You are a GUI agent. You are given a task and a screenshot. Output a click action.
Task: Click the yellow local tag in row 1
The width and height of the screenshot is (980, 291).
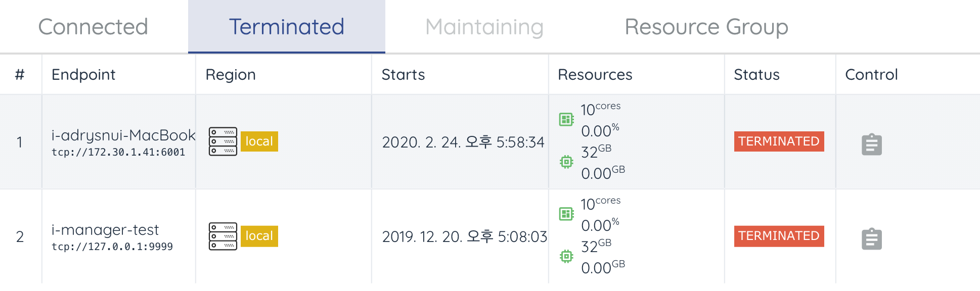[x=259, y=141]
